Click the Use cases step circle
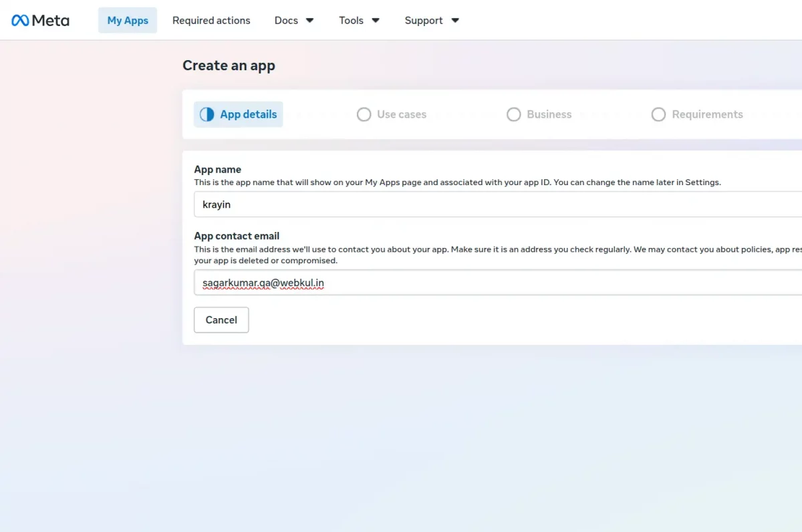This screenshot has width=802, height=532. pos(364,114)
